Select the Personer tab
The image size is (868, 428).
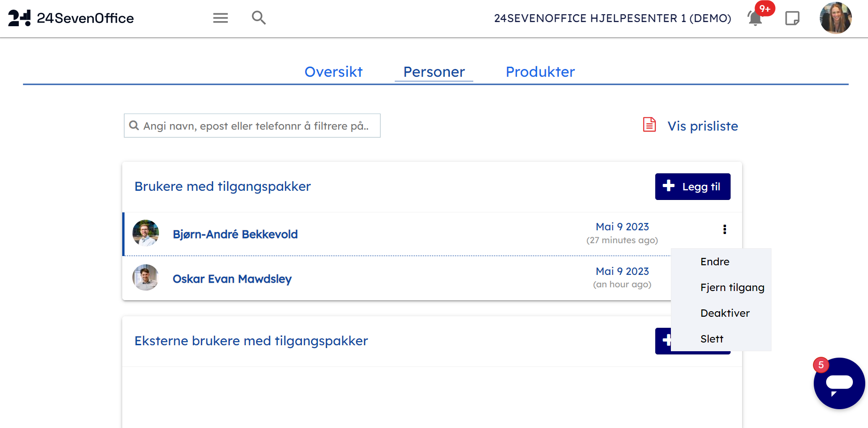click(434, 72)
